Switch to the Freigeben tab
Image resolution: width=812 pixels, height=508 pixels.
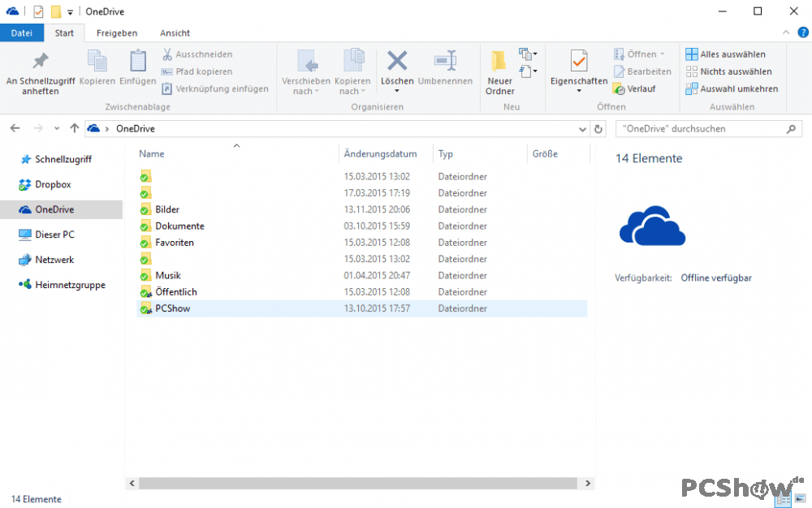116,32
